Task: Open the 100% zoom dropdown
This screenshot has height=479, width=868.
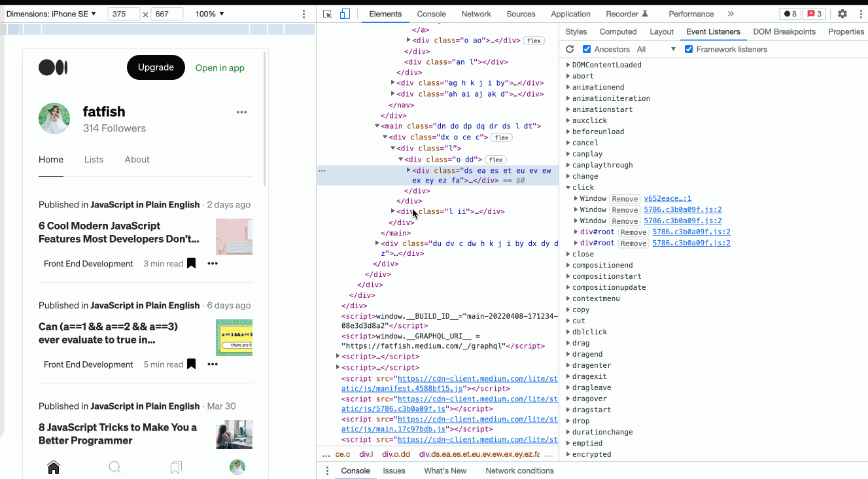Action: pos(210,14)
